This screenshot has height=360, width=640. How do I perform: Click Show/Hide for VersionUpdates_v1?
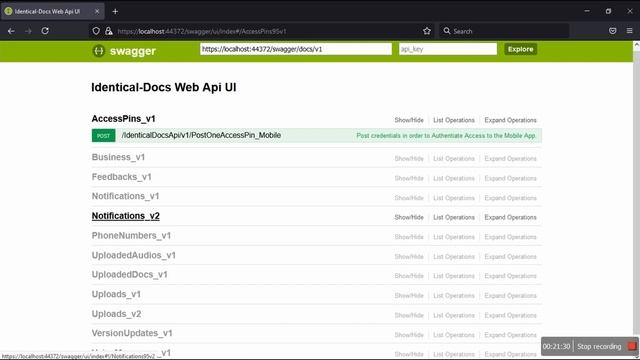pos(409,335)
